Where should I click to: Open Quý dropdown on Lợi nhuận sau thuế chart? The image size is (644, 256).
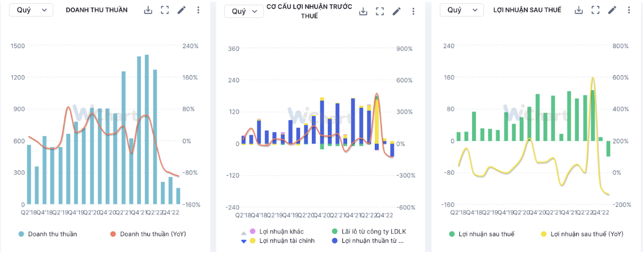(x=461, y=10)
